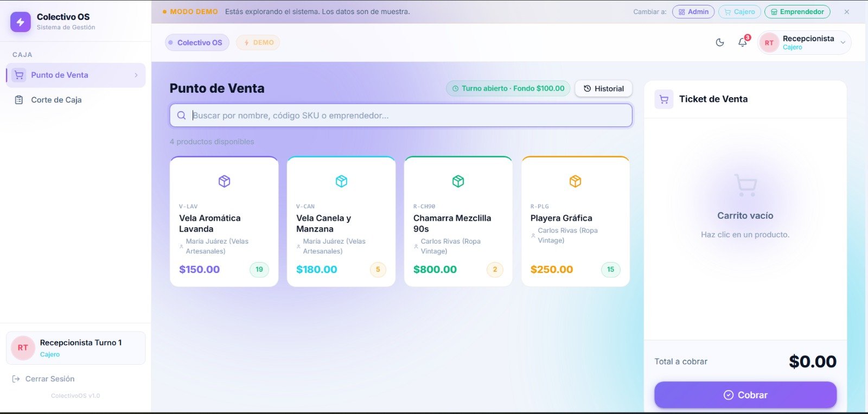The width and height of the screenshot is (868, 414).
Task: Open the Recepcionista Turno 1 profile card
Action: [75, 348]
